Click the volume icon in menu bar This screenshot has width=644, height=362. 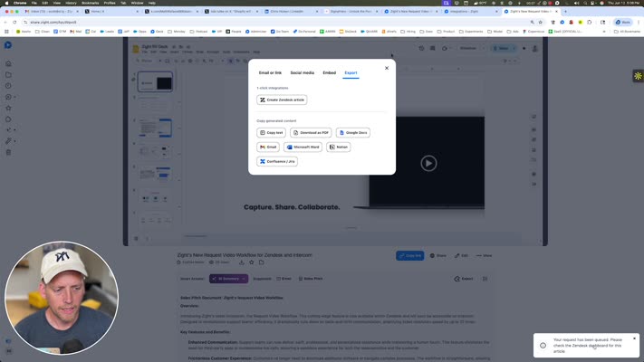(576, 3)
